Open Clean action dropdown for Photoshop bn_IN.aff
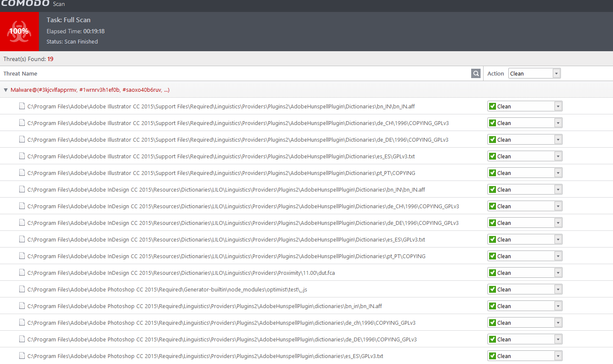 point(525,306)
